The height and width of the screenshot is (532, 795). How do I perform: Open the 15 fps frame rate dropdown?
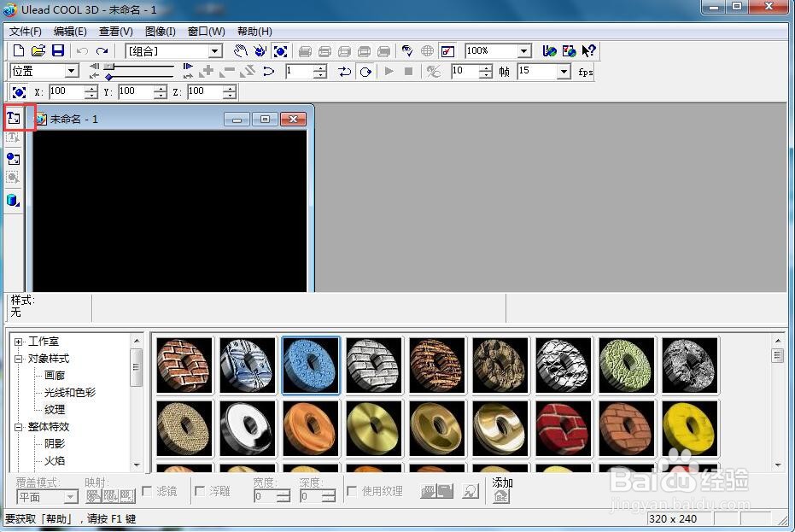coord(564,72)
